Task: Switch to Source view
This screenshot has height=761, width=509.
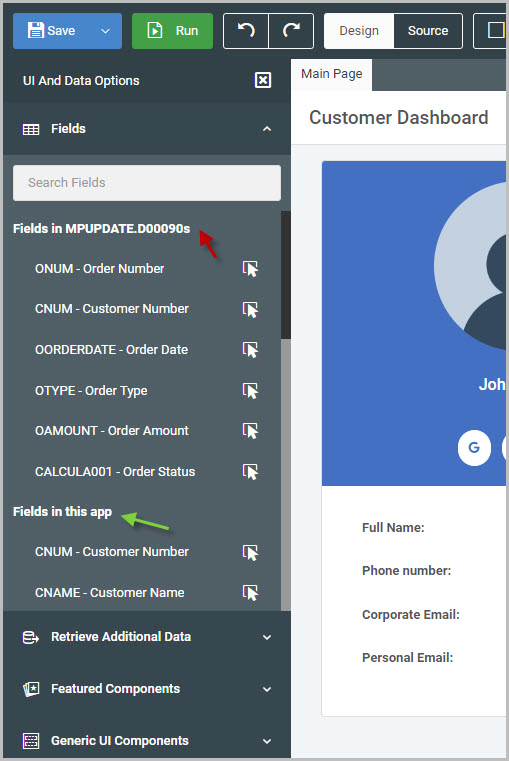Action: 428,31
